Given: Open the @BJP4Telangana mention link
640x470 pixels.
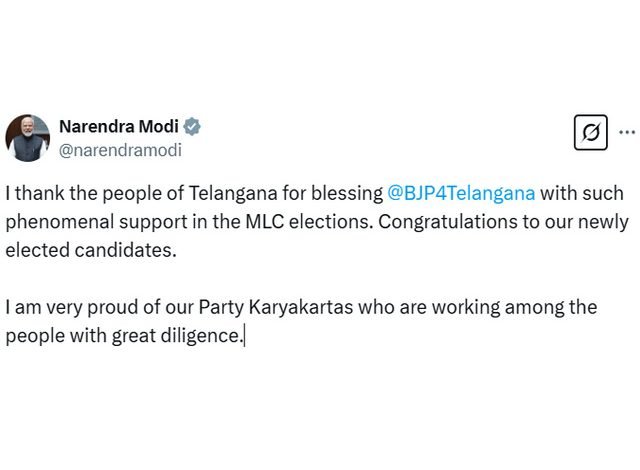Looking at the screenshot, I should (461, 192).
